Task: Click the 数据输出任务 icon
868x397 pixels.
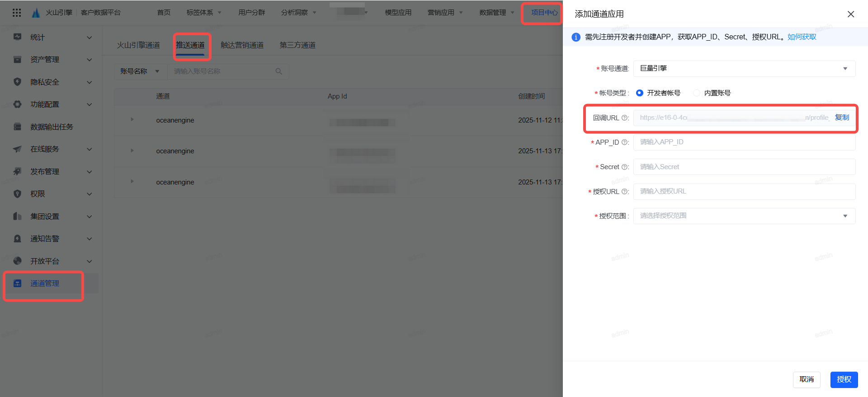Action: tap(17, 127)
